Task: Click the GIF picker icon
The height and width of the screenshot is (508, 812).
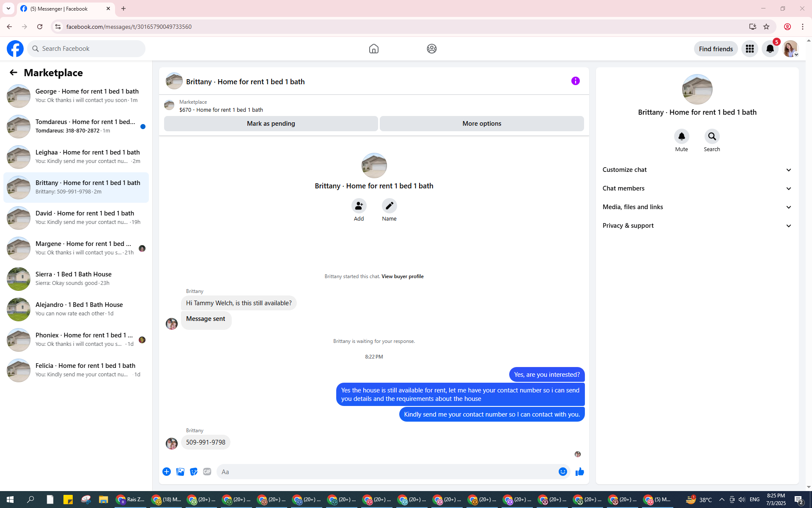Action: point(207,472)
